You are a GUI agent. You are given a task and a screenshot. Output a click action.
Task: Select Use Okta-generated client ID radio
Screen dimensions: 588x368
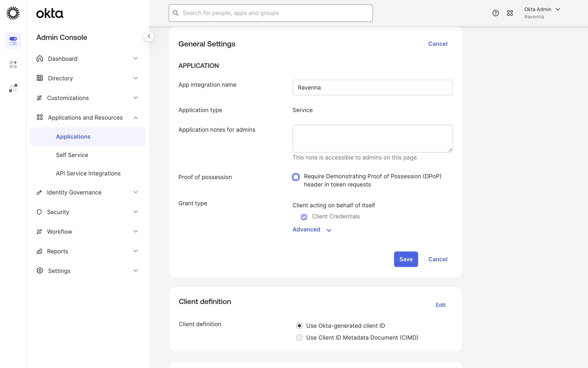click(x=299, y=326)
